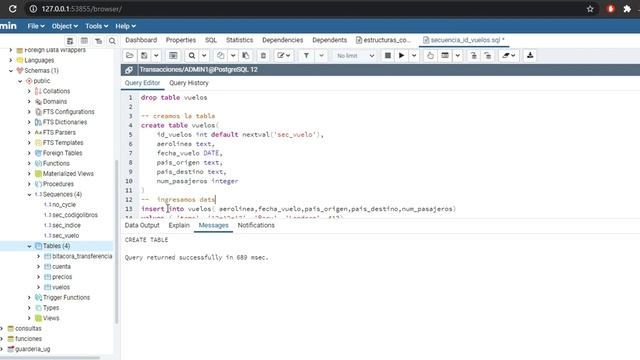Viewport: 640px width, 360px height.
Task: Switch to the Dashboard tab
Action: (x=141, y=40)
